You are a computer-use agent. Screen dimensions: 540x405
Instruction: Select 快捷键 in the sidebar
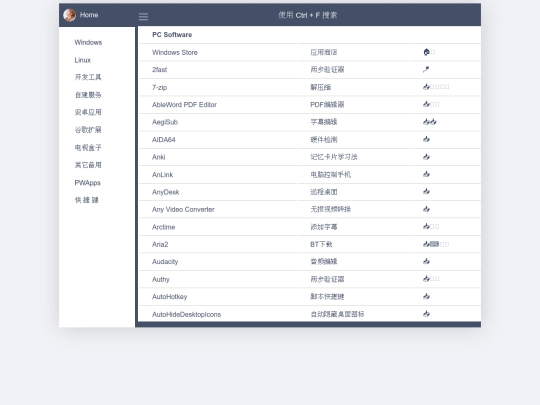[x=87, y=200]
